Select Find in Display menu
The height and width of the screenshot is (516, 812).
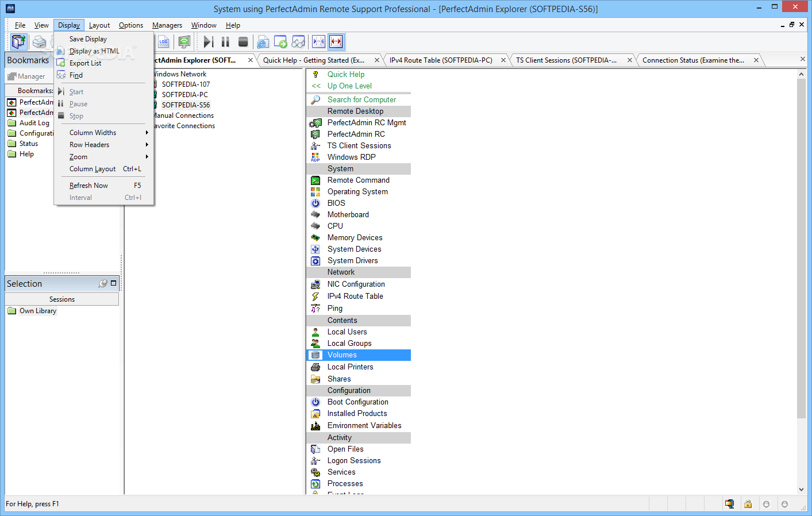point(105,75)
